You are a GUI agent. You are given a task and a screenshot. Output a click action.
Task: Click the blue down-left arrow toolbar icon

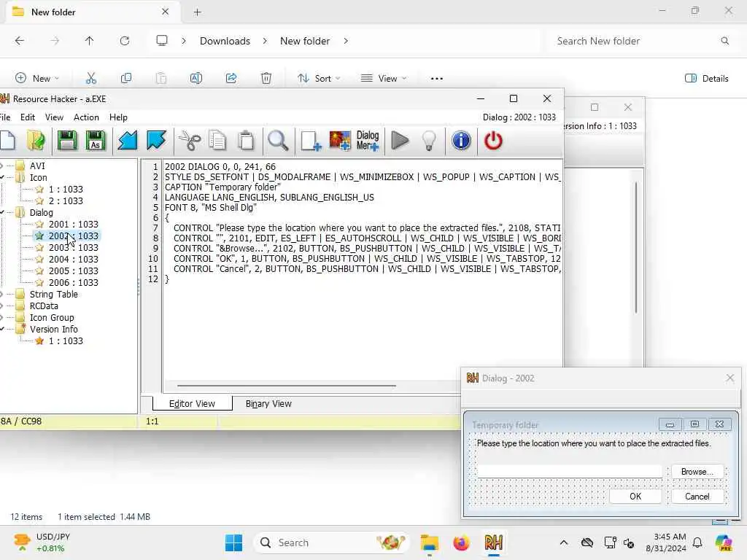(127, 141)
